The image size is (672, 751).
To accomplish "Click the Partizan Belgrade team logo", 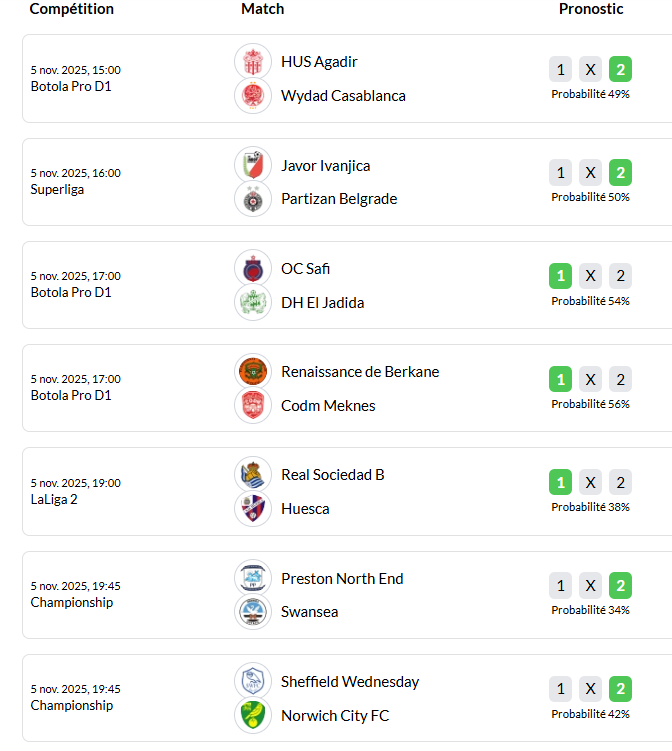I will 253,199.
